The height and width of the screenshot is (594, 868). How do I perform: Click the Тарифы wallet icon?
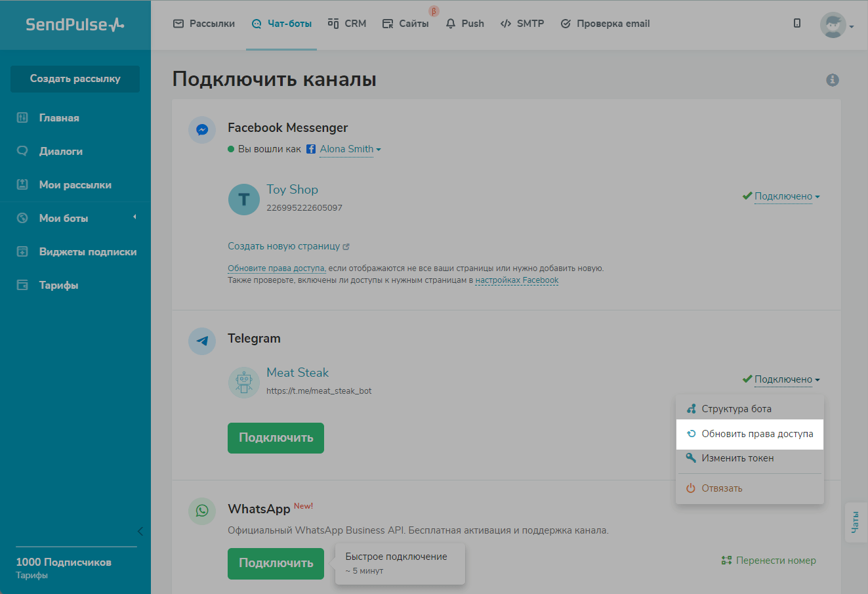tap(22, 285)
